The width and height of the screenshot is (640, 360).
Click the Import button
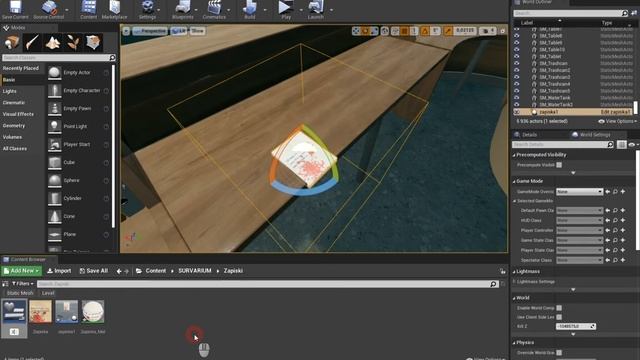coord(59,271)
